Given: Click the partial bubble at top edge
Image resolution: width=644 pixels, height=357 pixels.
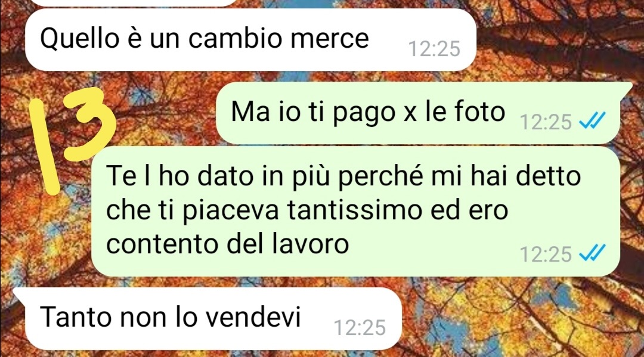Looking at the screenshot, I should (134, 3).
